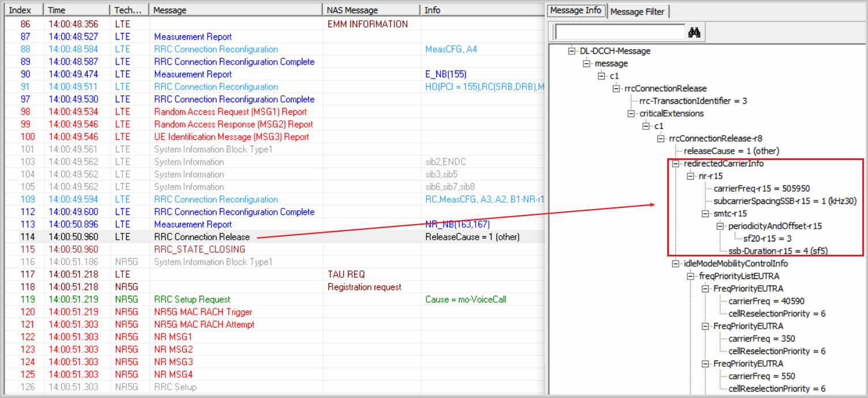Click the binoculars search icon
Image resolution: width=868 pixels, height=398 pixels.
click(x=694, y=33)
